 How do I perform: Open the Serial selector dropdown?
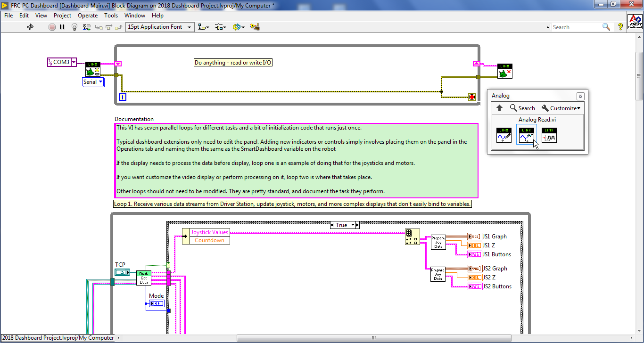tap(93, 82)
